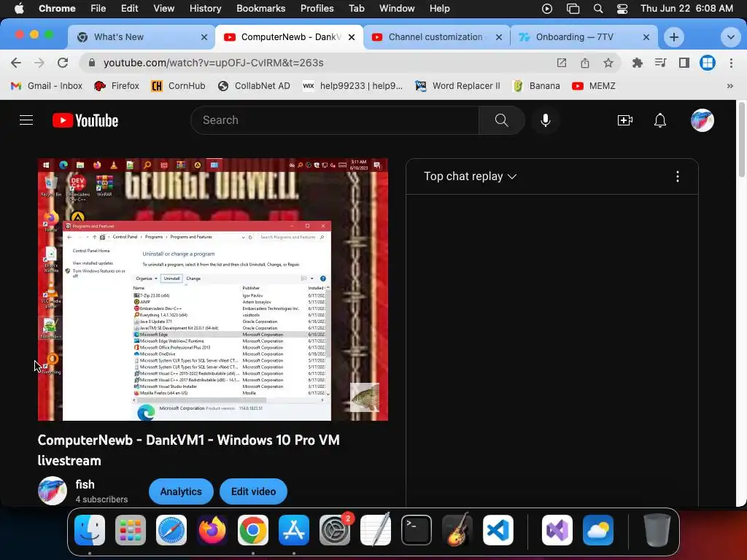
Task: Reload the page
Action: click(63, 63)
